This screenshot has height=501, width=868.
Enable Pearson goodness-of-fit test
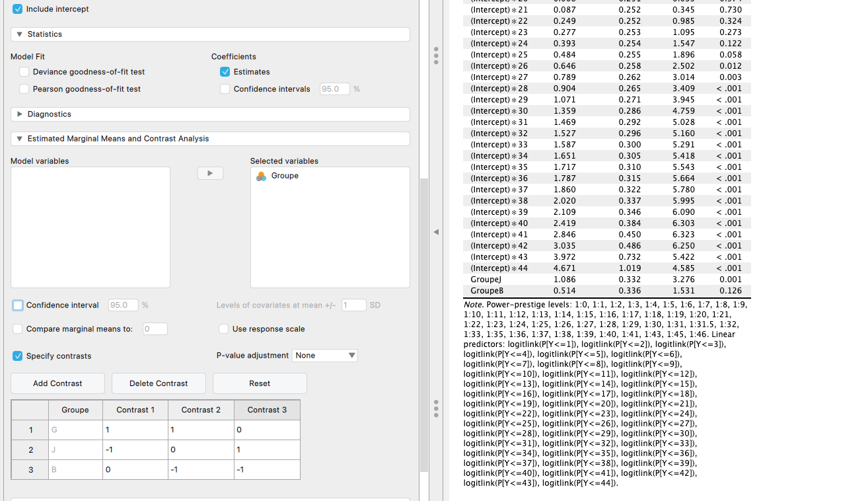point(24,89)
